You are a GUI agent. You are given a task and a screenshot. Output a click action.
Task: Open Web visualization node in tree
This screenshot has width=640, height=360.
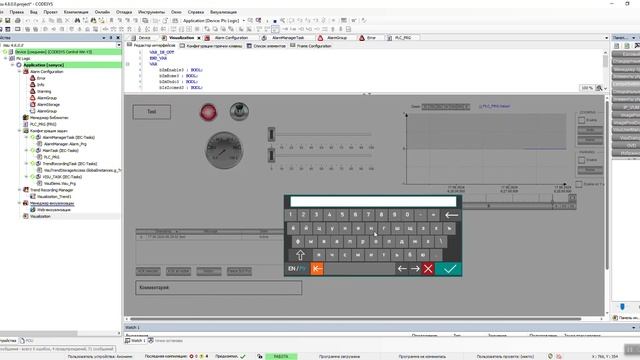coord(54,210)
